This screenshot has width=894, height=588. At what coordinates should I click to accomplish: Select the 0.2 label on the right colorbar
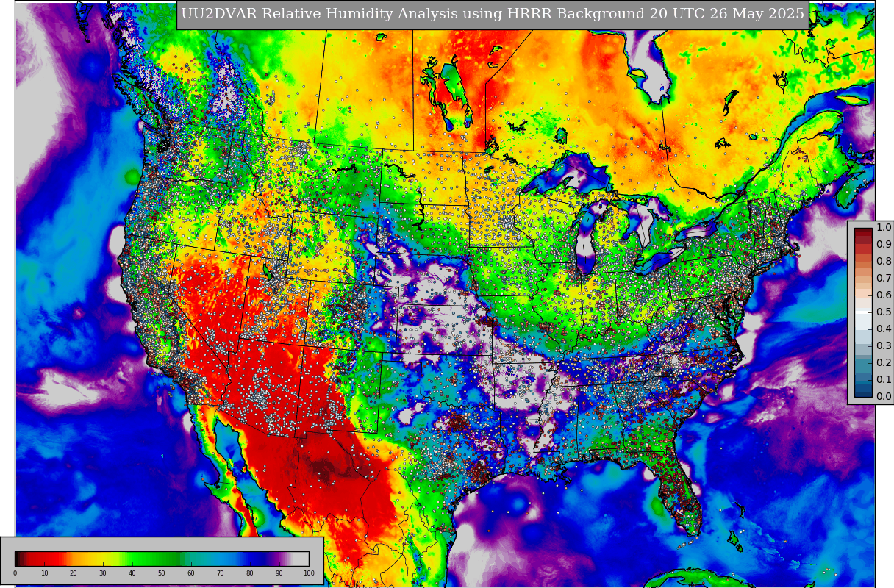884,362
